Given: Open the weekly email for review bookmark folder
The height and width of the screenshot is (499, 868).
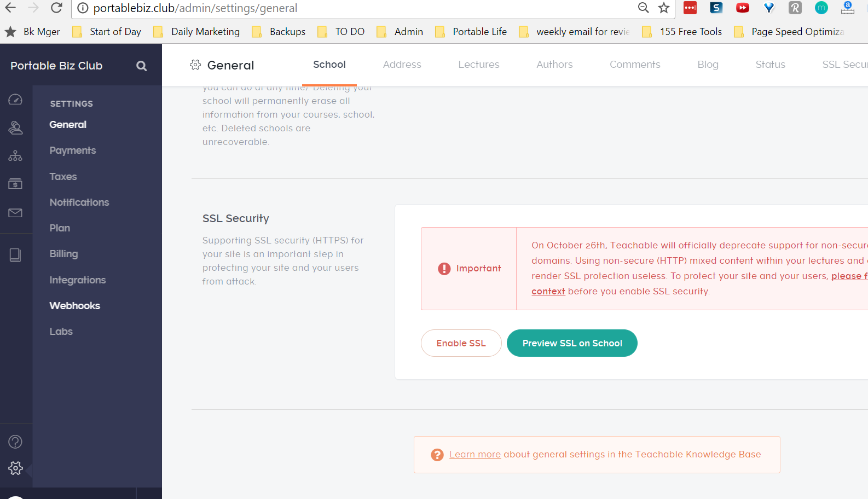Looking at the screenshot, I should (x=575, y=32).
